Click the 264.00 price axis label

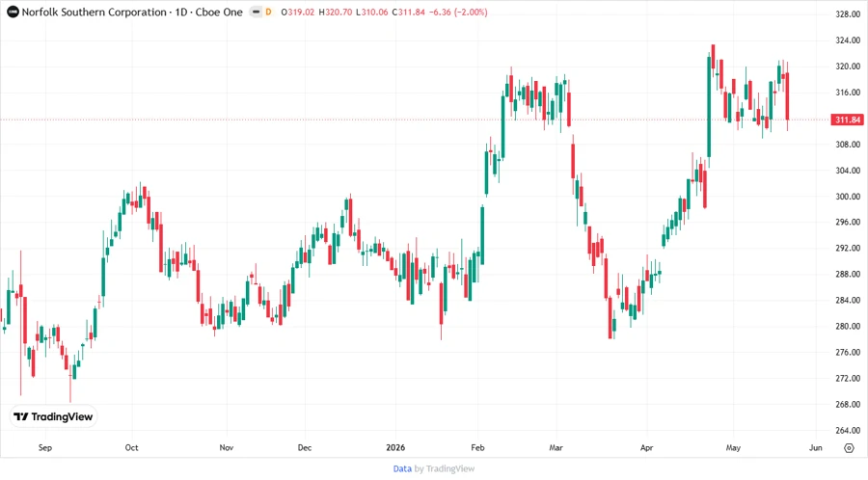click(x=848, y=430)
